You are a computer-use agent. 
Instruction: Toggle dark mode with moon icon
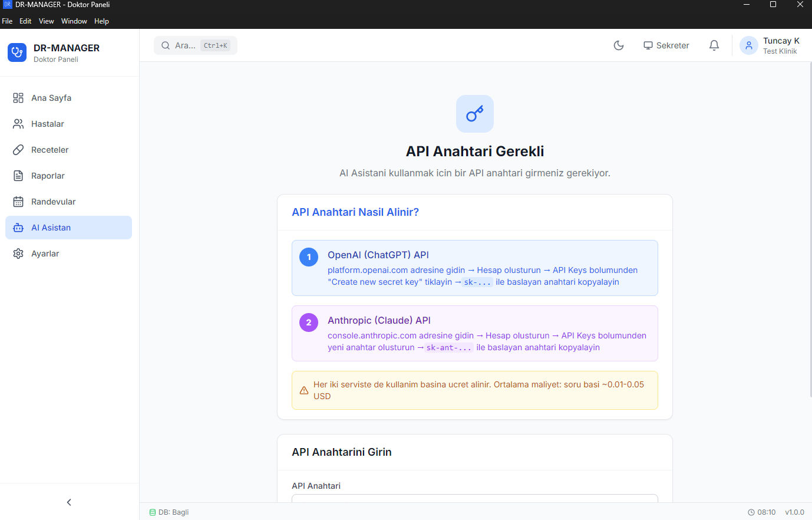click(x=618, y=45)
